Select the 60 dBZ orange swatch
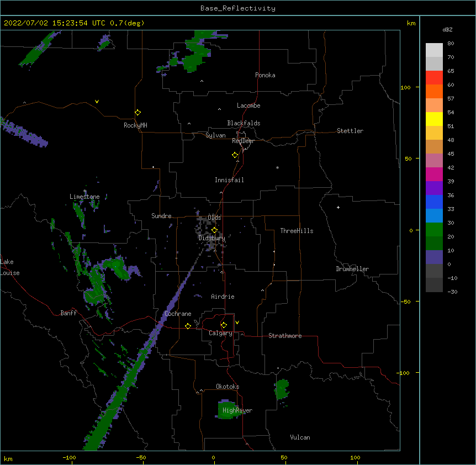This screenshot has width=476, height=465. (x=434, y=91)
